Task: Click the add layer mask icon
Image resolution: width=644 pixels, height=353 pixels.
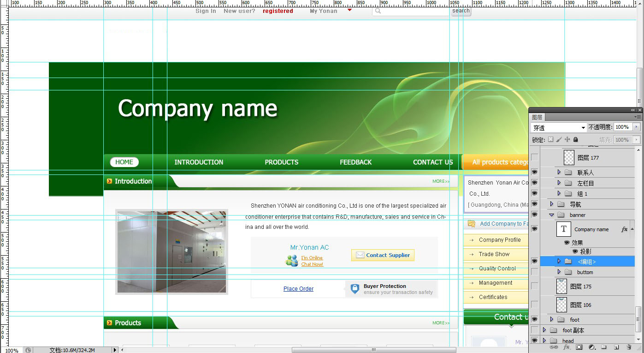Action: 579,347
